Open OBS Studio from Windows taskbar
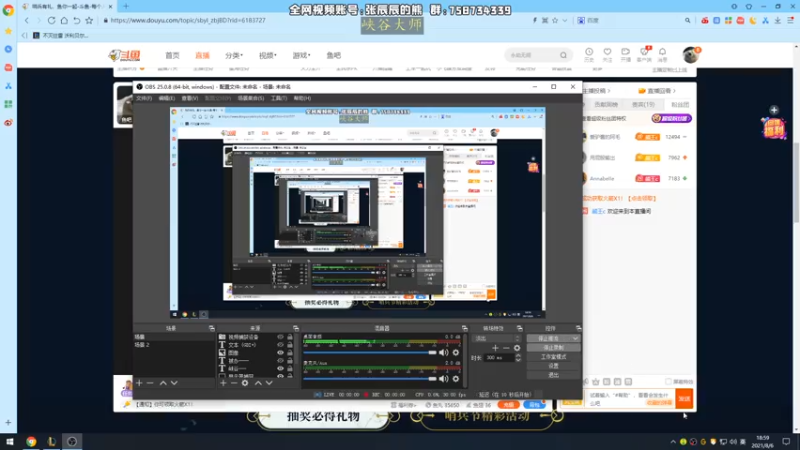800x450 pixels. coord(72,441)
